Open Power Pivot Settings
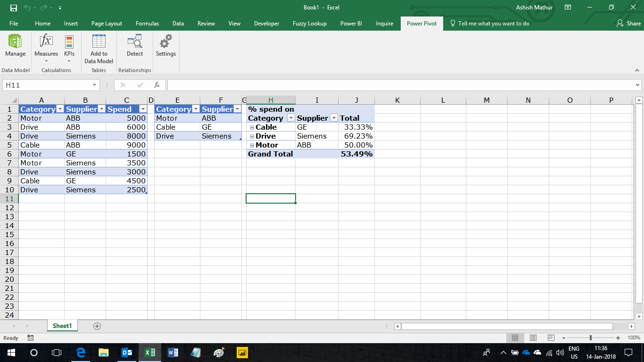Viewport: 644px width, 362px height. click(x=165, y=46)
